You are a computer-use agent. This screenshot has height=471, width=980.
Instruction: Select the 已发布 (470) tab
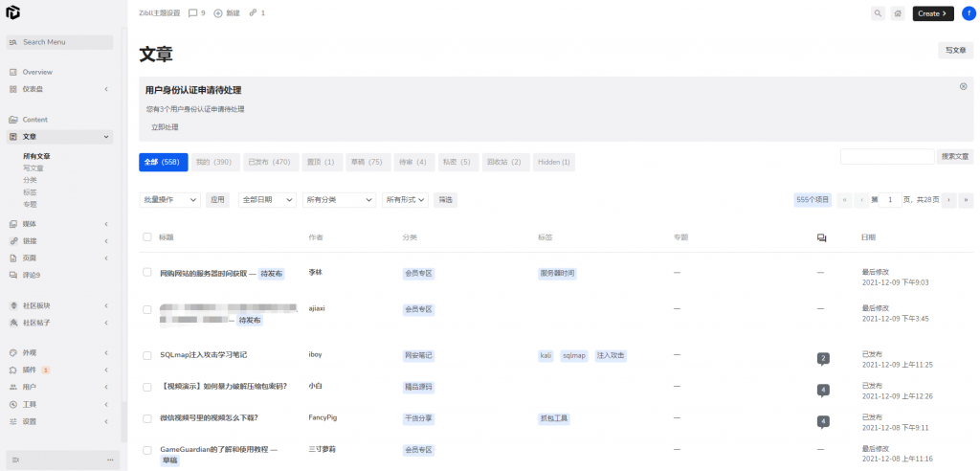point(271,162)
